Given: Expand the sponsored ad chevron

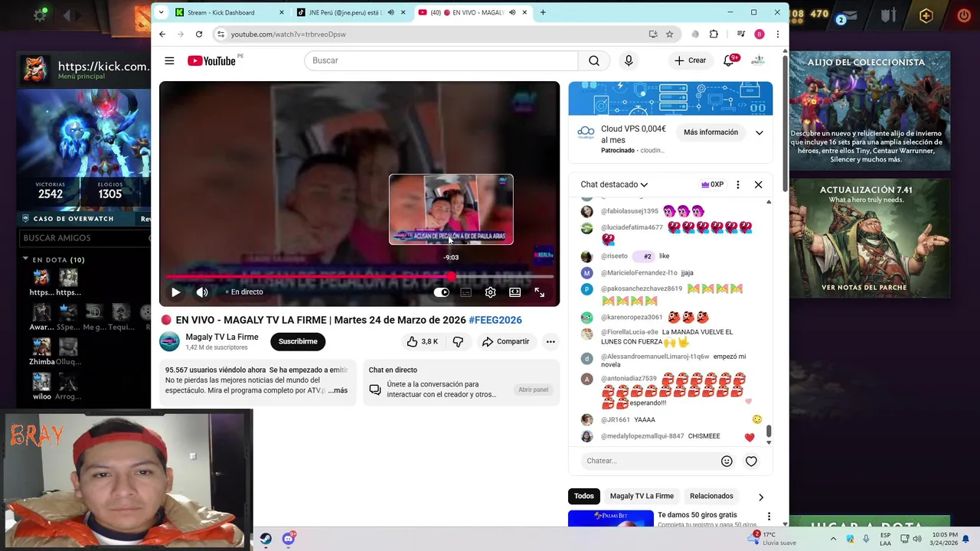Looking at the screenshot, I should (x=759, y=132).
